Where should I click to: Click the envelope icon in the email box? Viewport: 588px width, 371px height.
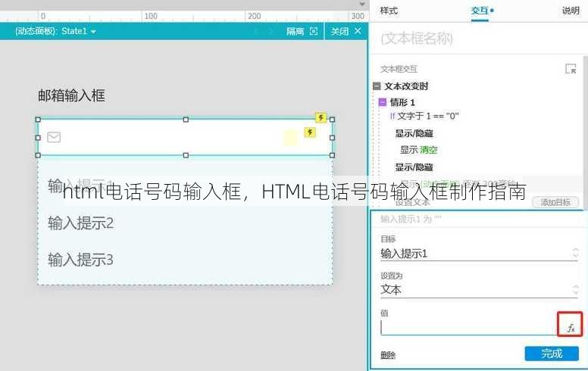pos(54,137)
